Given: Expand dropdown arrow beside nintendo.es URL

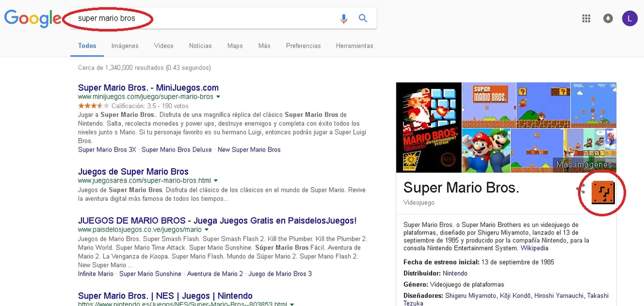Looking at the screenshot, I should coord(292,304).
